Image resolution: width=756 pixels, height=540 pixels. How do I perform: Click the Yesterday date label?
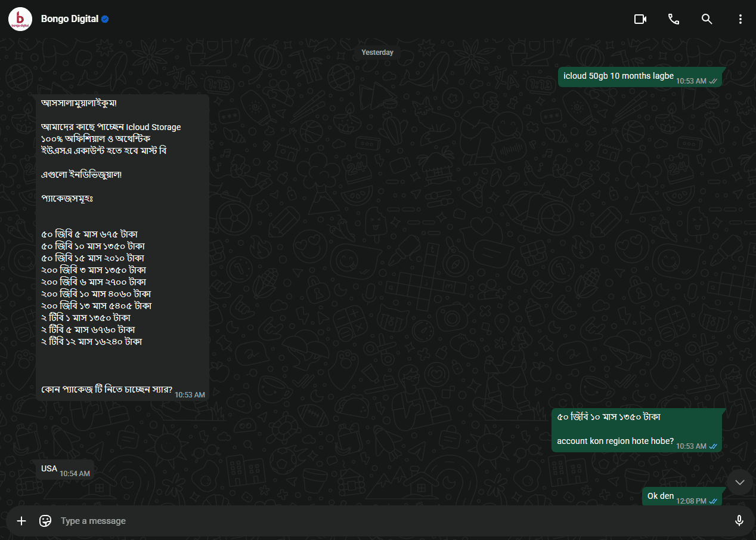coord(377,53)
